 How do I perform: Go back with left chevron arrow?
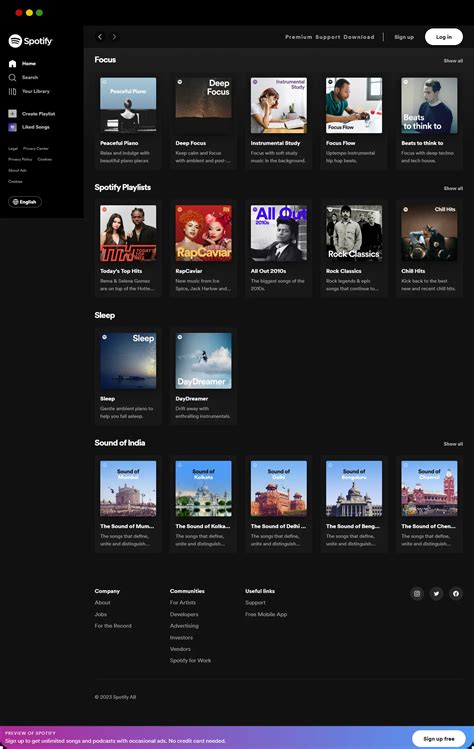point(100,37)
